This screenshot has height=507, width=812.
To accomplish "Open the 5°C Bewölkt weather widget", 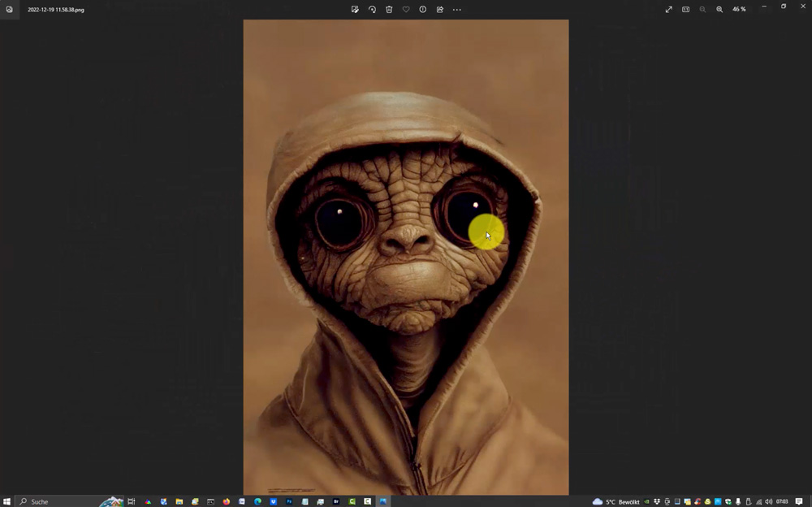I will [616, 501].
